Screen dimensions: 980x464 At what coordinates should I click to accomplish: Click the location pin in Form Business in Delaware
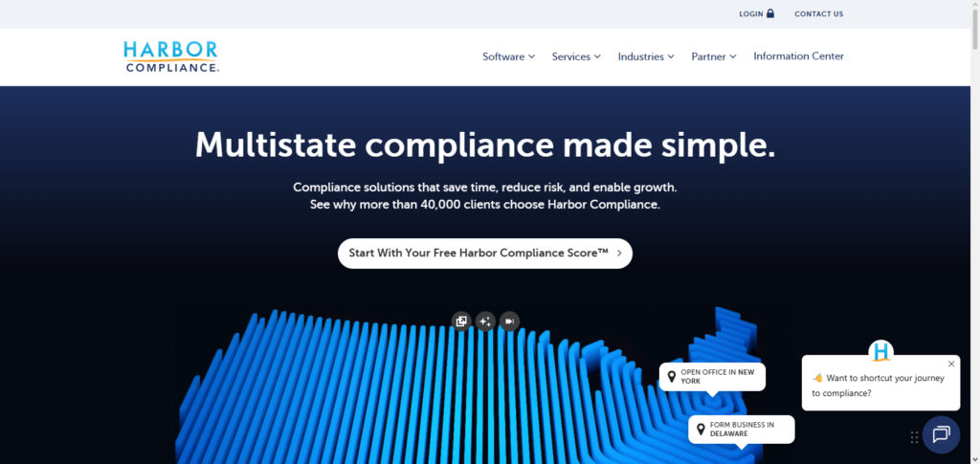coord(701,429)
